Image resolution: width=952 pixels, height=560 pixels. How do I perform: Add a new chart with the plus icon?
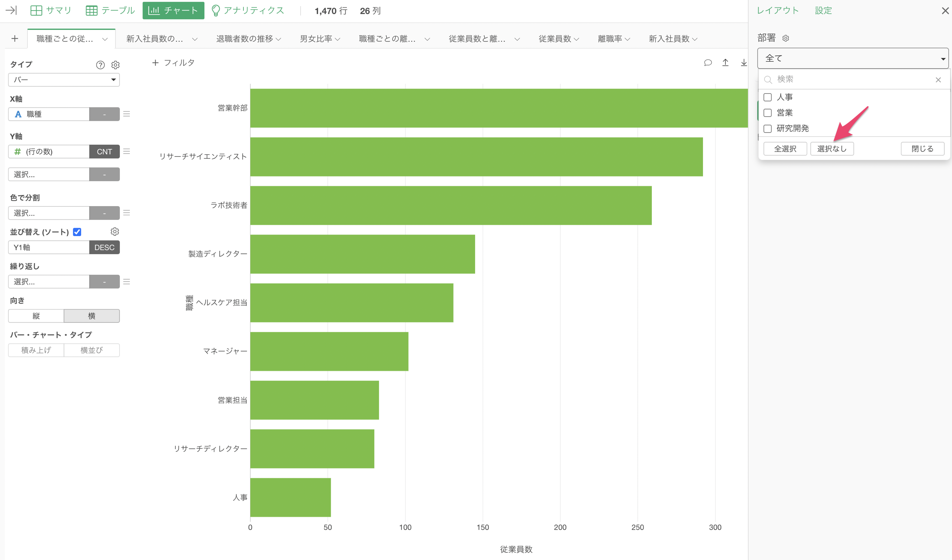click(x=15, y=38)
